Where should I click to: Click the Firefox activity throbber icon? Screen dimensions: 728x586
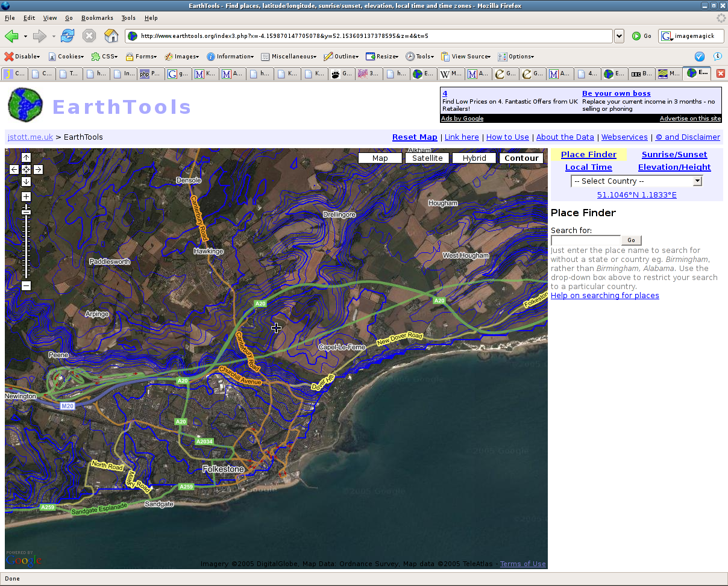[x=721, y=18]
